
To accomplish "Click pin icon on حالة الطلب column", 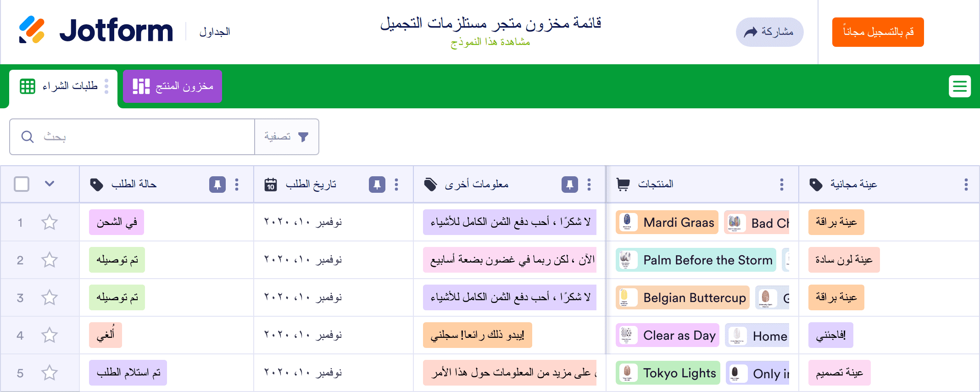I will click(217, 185).
